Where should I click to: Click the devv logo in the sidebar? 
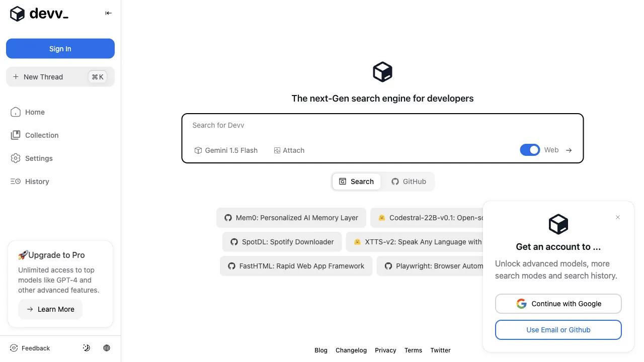click(39, 14)
